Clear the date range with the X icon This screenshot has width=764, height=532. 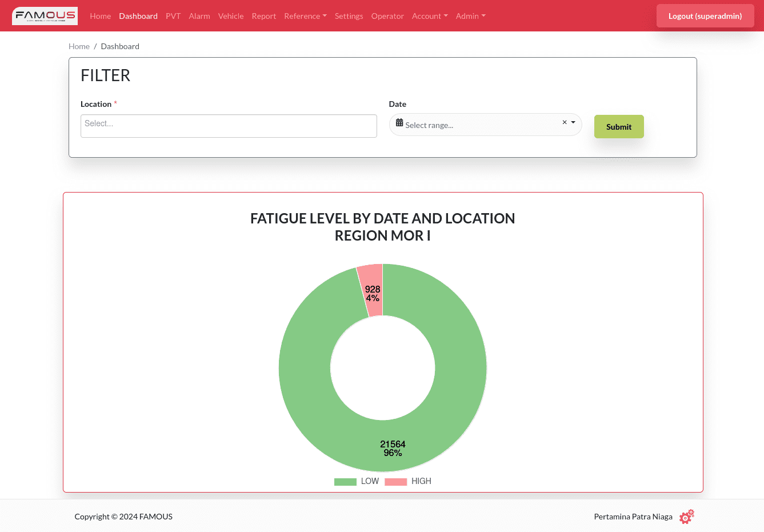pos(565,122)
